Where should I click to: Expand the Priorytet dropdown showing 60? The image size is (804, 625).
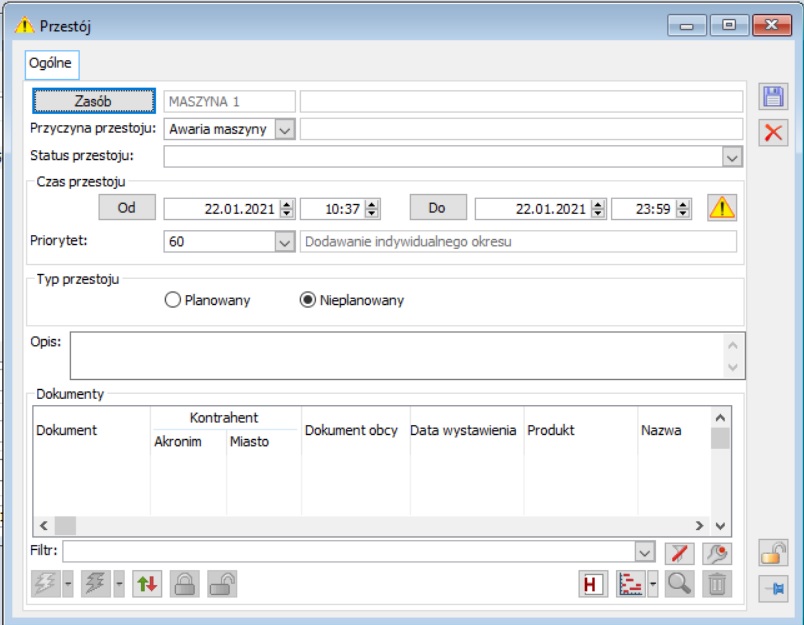click(285, 241)
